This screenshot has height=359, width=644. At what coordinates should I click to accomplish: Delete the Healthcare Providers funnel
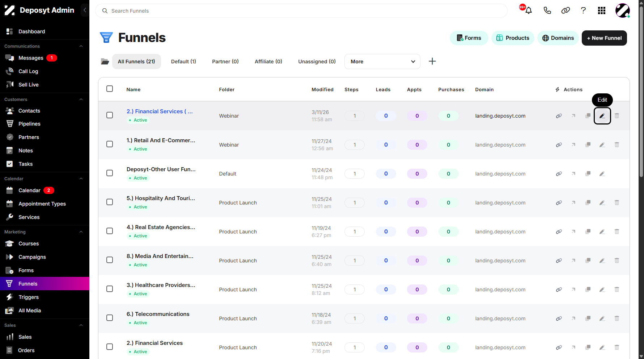pyautogui.click(x=617, y=290)
